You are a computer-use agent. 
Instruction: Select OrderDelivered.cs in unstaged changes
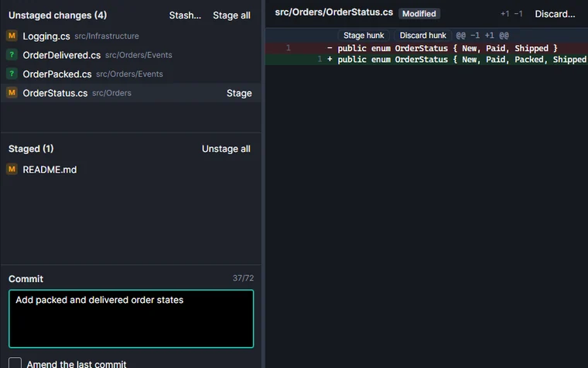pos(131,55)
